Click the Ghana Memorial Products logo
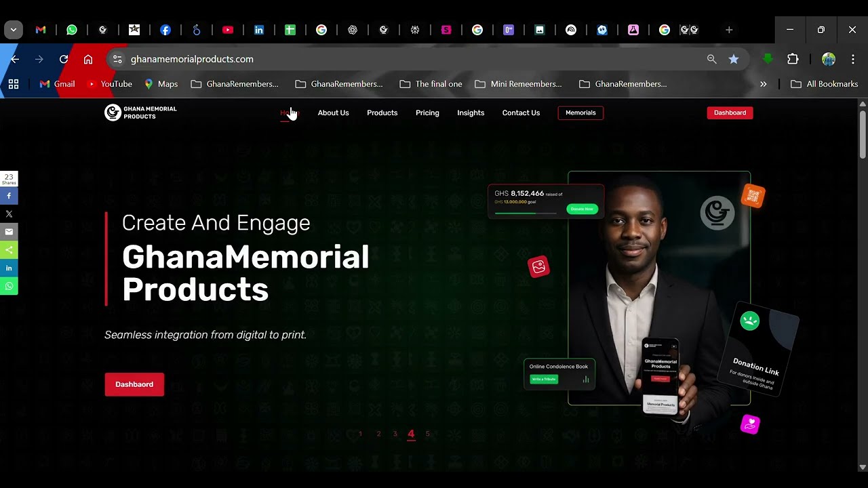Screen dimensions: 868x488 [140, 113]
